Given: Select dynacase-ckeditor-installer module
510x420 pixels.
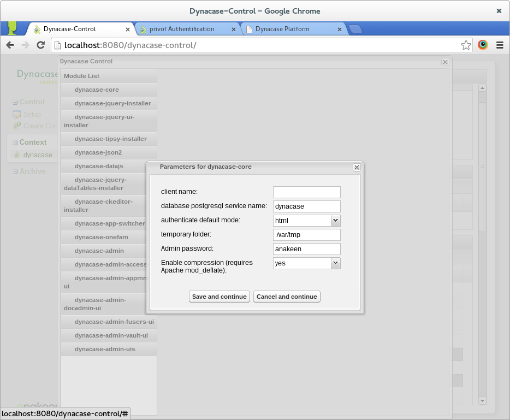Looking at the screenshot, I should coord(103,205).
